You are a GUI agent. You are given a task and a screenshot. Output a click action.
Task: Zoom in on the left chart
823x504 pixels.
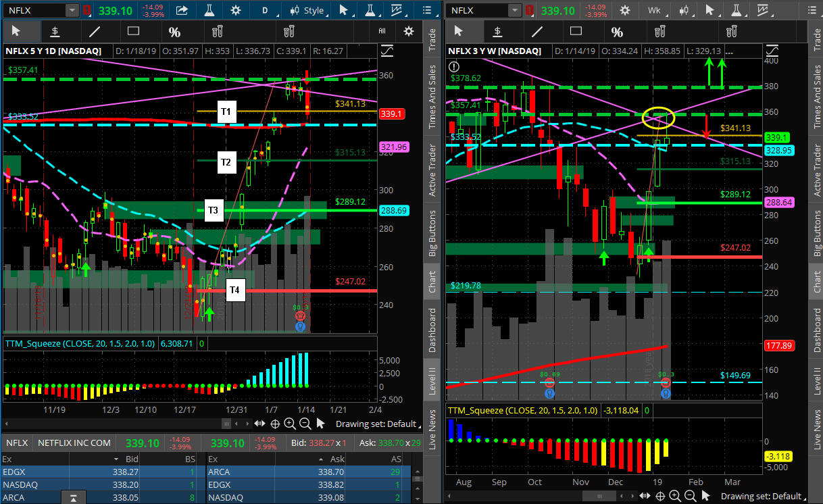point(290,424)
